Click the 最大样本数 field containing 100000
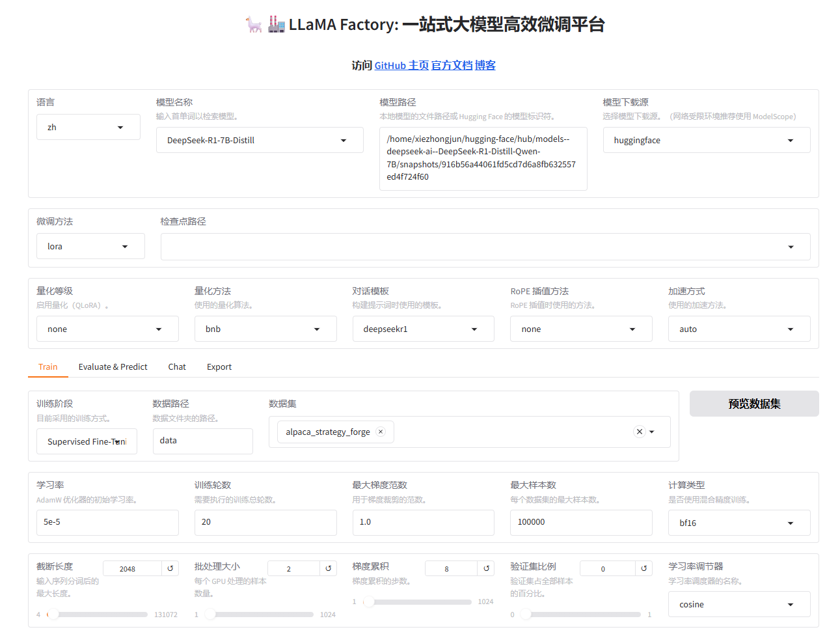 (581, 522)
